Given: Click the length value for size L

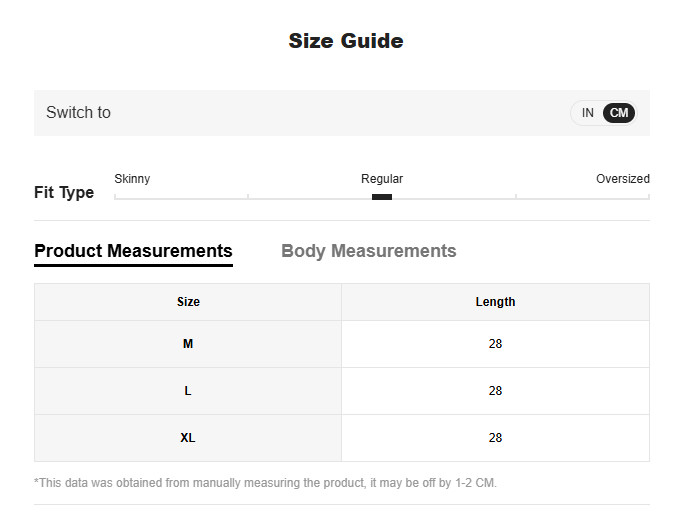Looking at the screenshot, I should click(x=495, y=391).
